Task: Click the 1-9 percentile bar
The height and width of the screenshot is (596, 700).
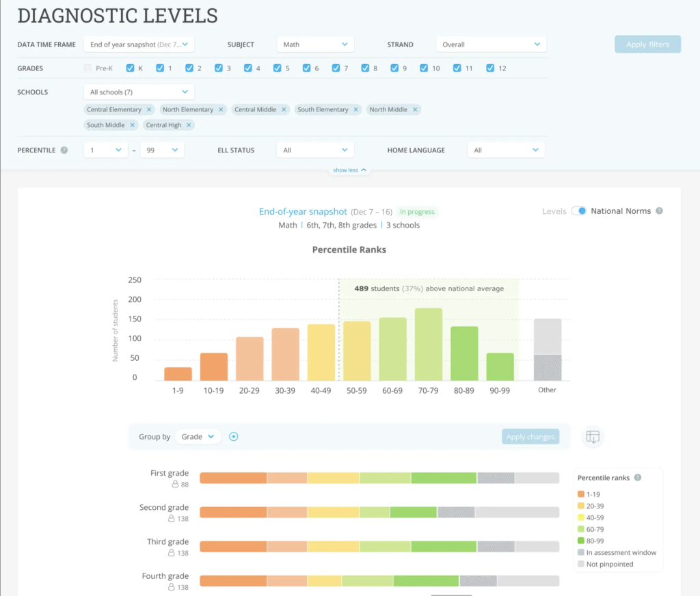Action: pyautogui.click(x=178, y=374)
